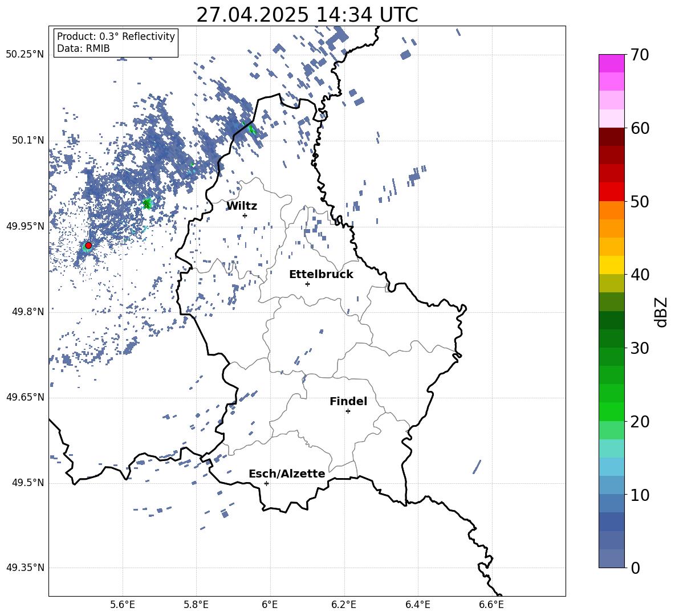
Task: Click the 6.6°E longitude label
Action: (x=491, y=605)
